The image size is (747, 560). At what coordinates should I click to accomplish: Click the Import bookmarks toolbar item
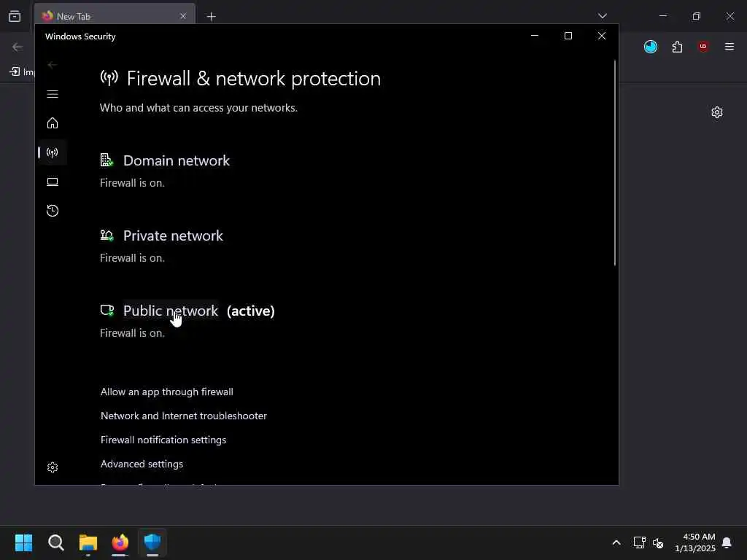(22, 72)
